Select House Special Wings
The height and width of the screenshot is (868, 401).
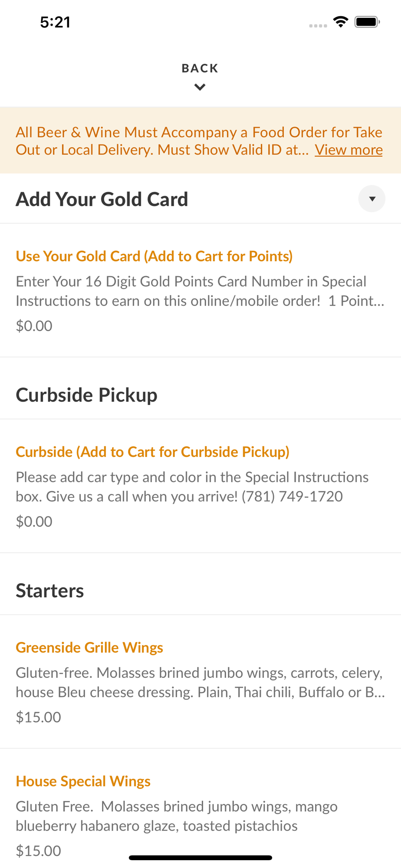[83, 781]
